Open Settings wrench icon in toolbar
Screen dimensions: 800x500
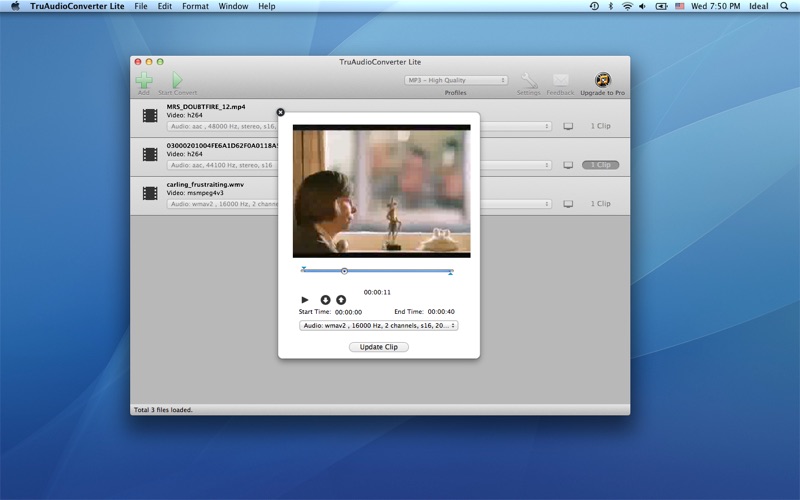(x=529, y=80)
